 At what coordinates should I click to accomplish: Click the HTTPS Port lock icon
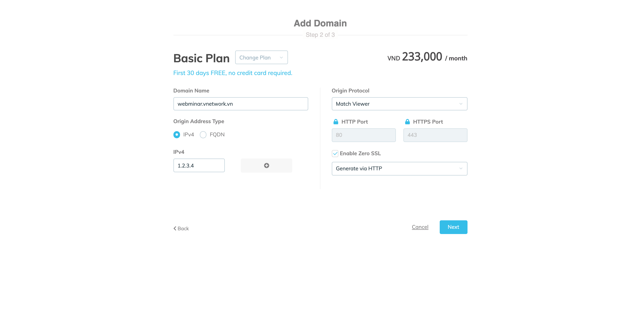pyautogui.click(x=407, y=121)
